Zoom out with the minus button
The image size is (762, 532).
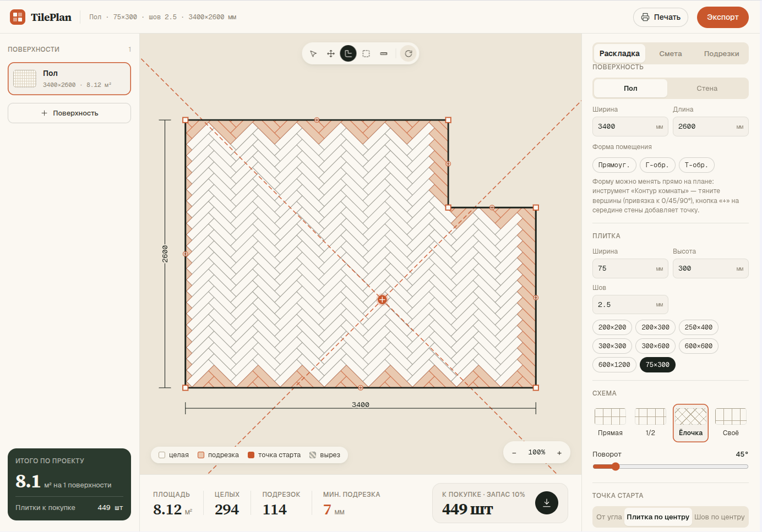pyautogui.click(x=514, y=453)
